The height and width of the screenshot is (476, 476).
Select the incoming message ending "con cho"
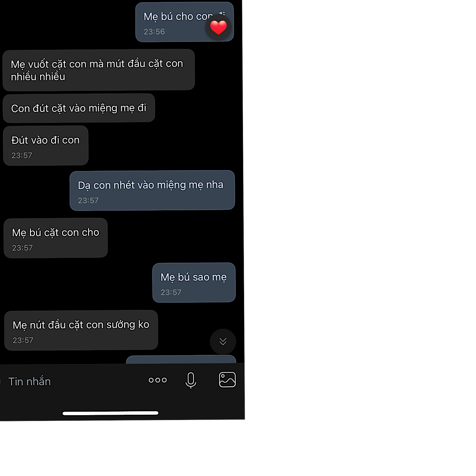point(56,238)
